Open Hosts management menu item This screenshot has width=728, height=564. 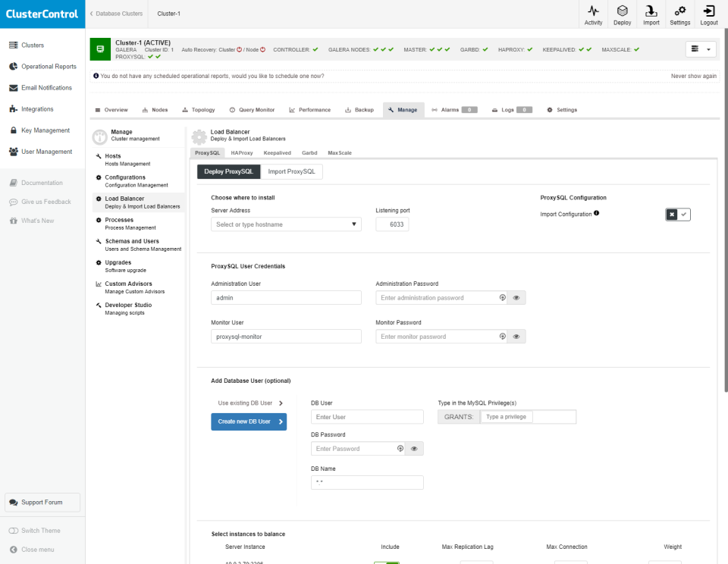[138, 160]
